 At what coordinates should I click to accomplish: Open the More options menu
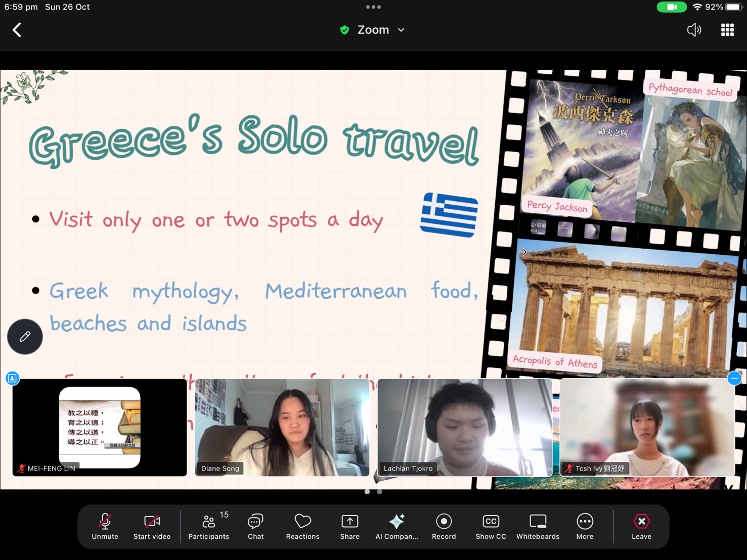click(x=585, y=526)
